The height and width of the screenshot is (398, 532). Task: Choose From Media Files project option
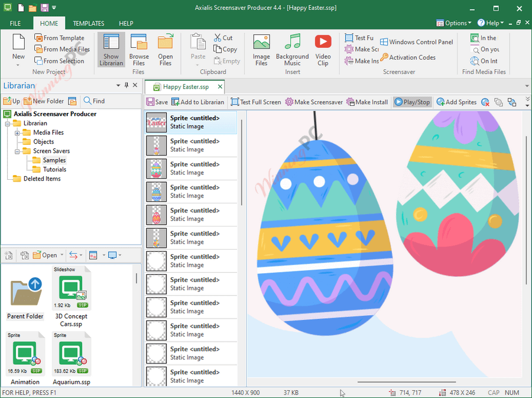pos(62,49)
